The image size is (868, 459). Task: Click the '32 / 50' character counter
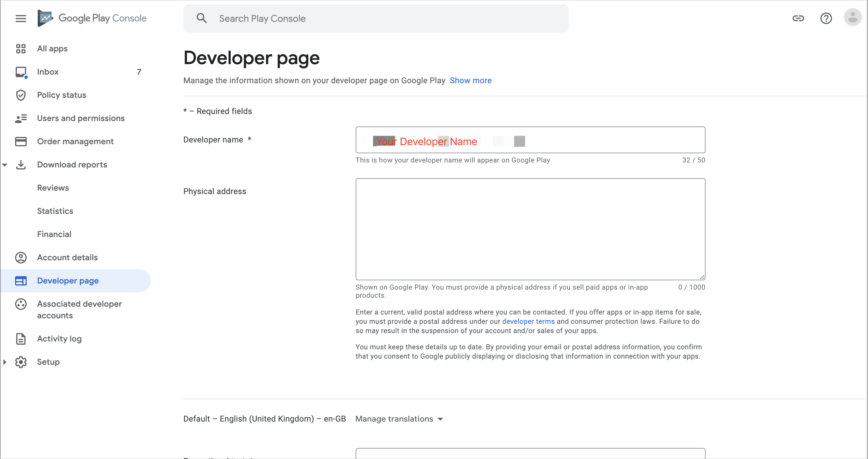click(693, 160)
